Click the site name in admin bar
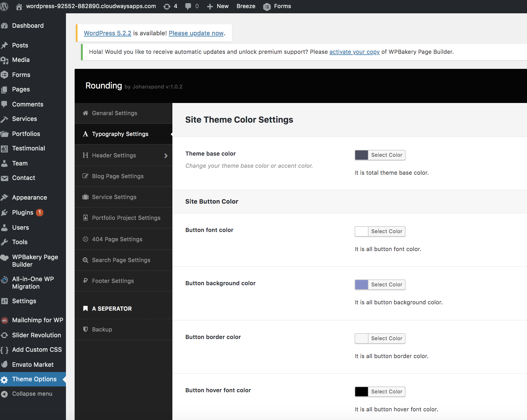Screen dimensions: 527x420 [x=91, y=6]
